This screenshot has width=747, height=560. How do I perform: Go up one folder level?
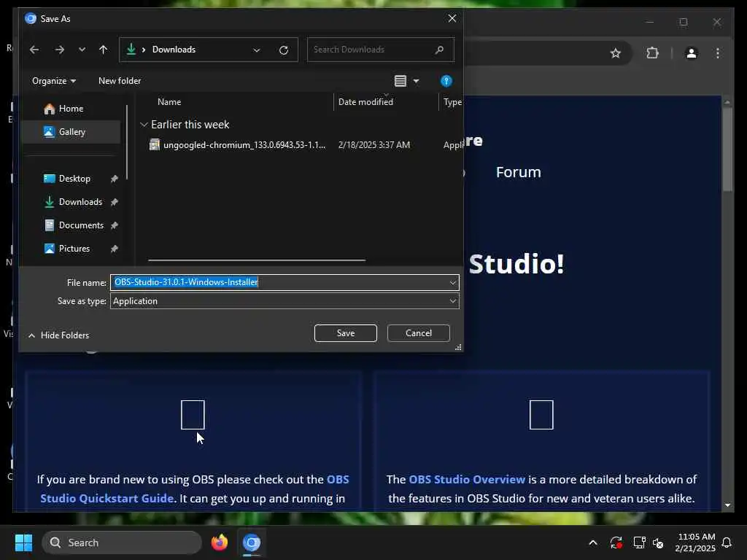point(104,50)
